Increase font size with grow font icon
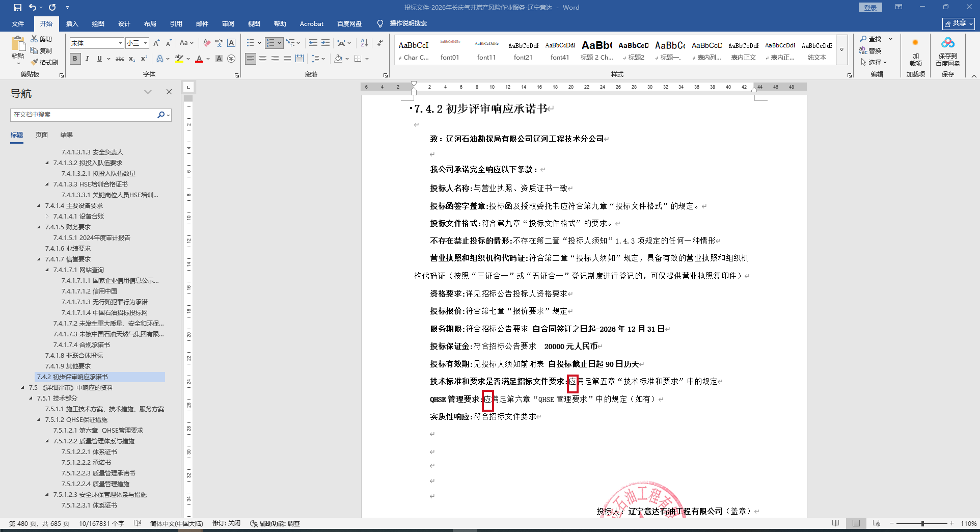Screen dimensions: 980x532 click(156, 43)
